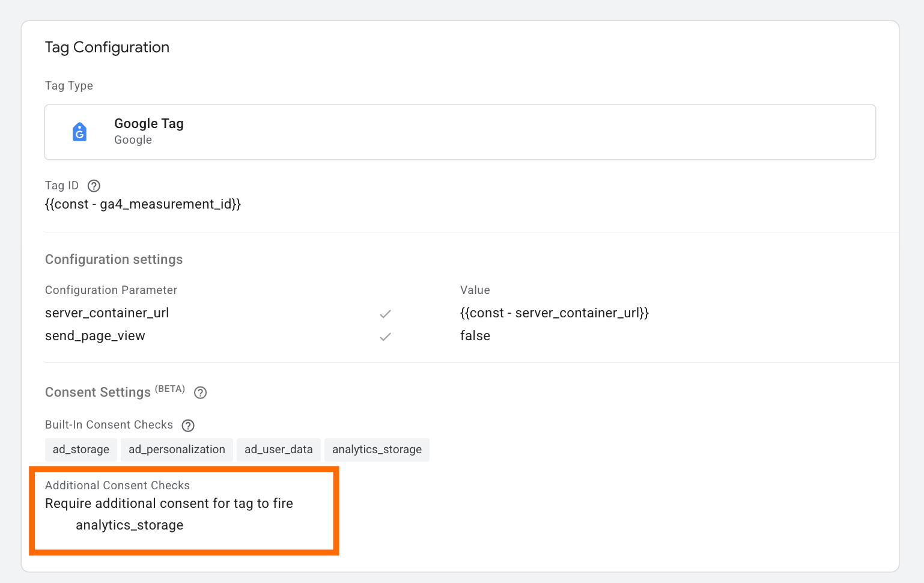Click the Tag ID value {{const - ga4_measurement_id}}
Image resolution: width=924 pixels, height=583 pixels.
pos(143,204)
